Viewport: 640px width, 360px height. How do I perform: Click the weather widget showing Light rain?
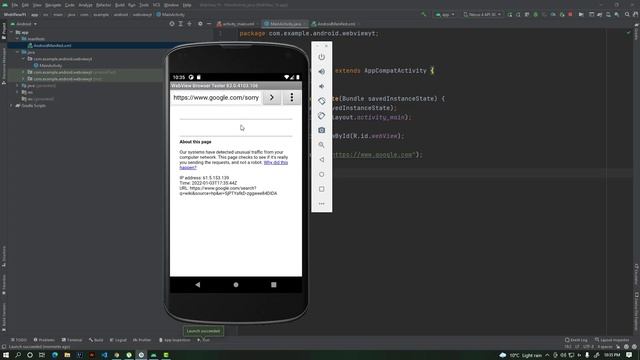pos(521,355)
